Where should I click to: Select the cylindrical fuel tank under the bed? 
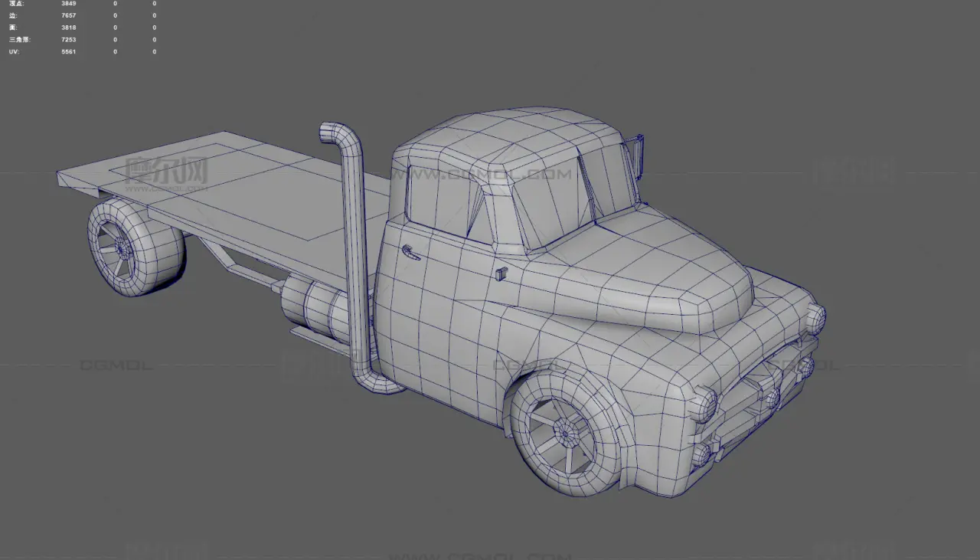click(x=314, y=306)
